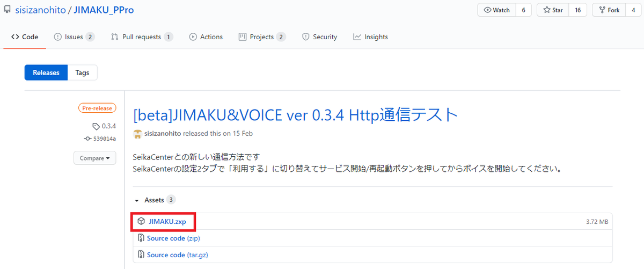Click the Pull requests counter badge 1
The image size is (644, 269).
(169, 37)
